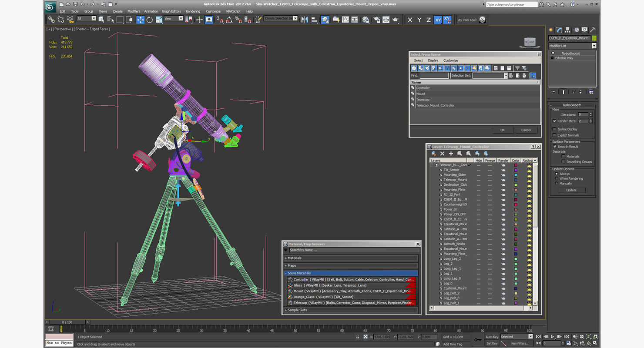This screenshot has width=644, height=348.
Task: Expand the Sample Slots group
Action: pos(351,310)
